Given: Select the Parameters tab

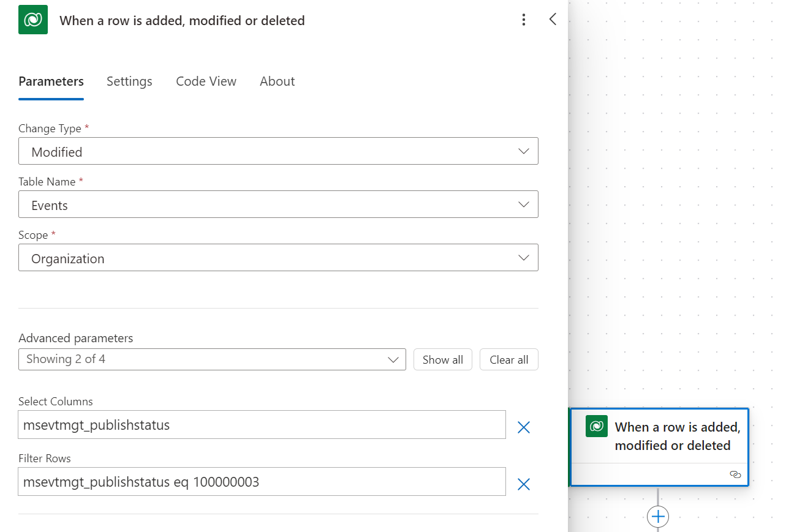Looking at the screenshot, I should tap(51, 81).
